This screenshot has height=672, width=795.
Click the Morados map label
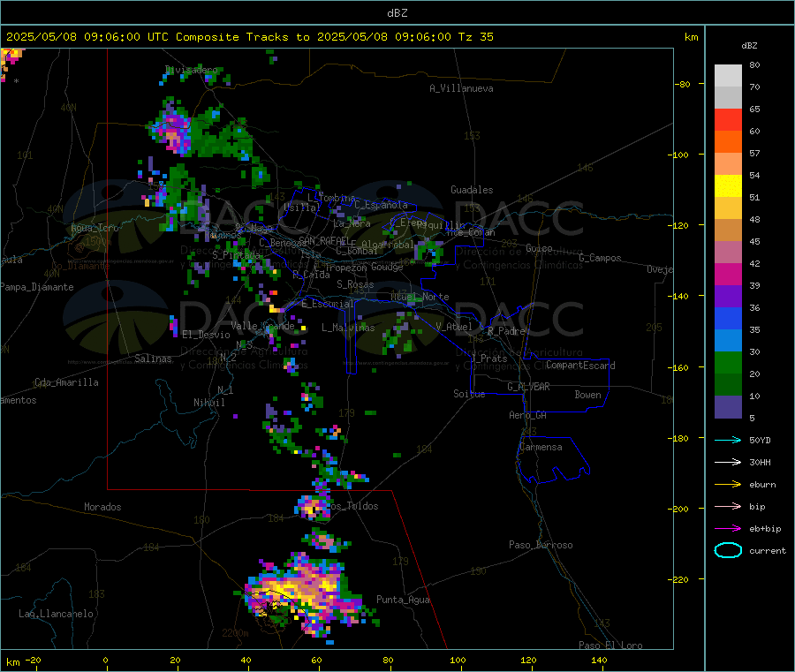[x=102, y=507]
